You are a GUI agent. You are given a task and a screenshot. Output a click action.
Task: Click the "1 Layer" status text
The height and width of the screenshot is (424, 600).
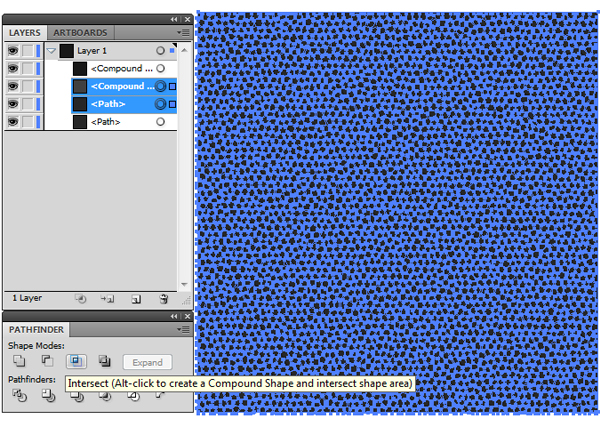tap(27, 298)
